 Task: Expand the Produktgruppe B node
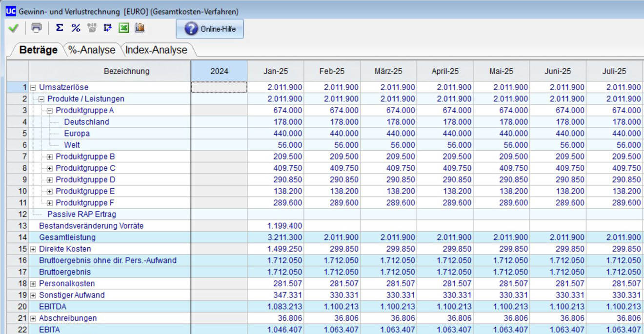50,157
